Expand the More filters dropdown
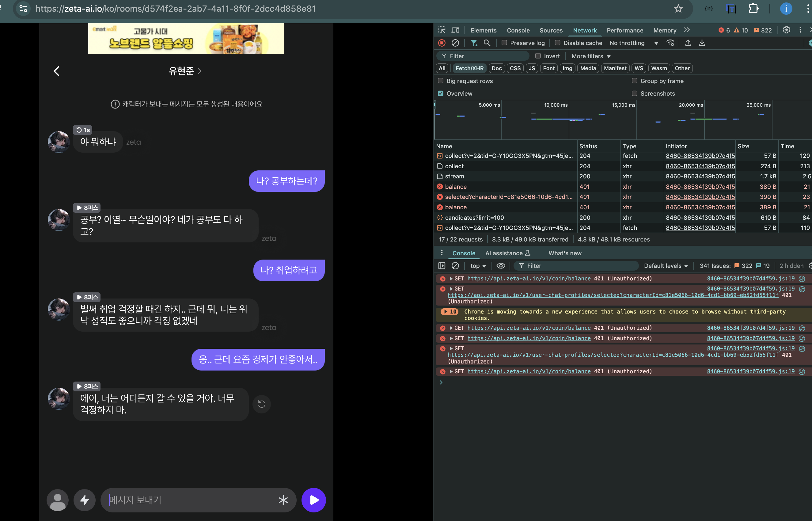Viewport: 812px width, 521px height. click(x=590, y=56)
